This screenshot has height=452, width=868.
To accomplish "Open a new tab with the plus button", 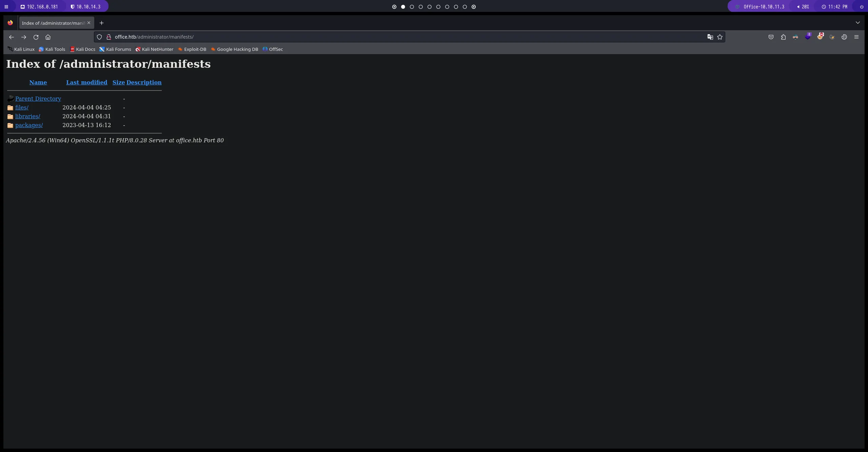I will click(101, 23).
